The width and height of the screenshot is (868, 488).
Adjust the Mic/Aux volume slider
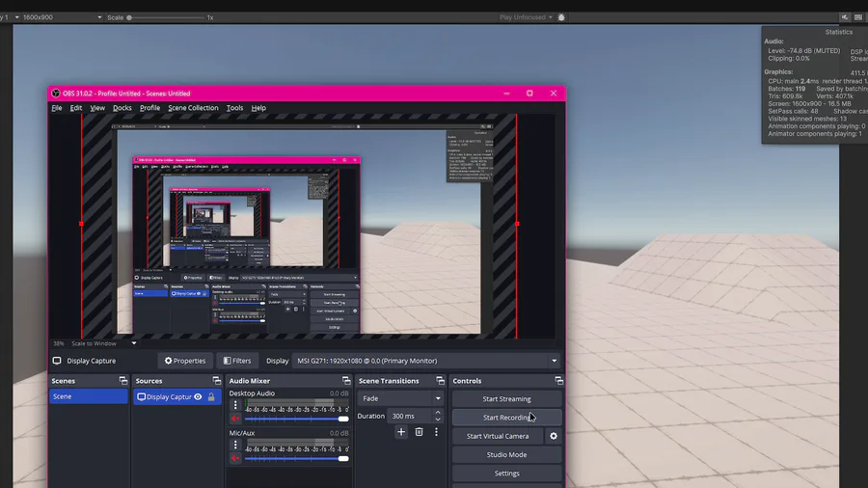(x=296, y=459)
